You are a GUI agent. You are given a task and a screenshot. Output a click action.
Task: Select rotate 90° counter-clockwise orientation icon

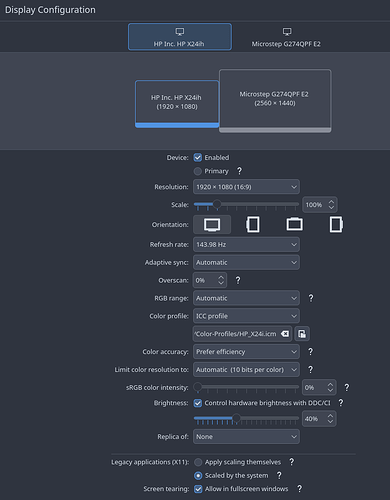point(253,225)
